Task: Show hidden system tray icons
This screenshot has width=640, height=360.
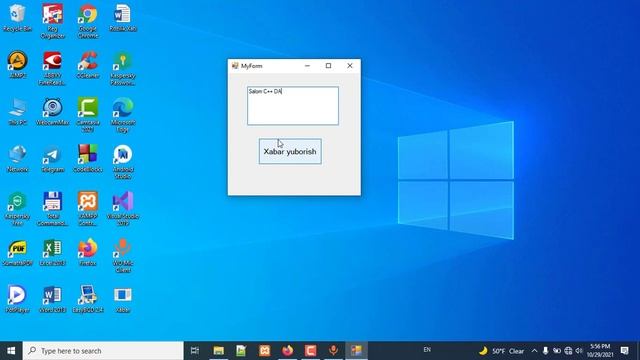Action: [x=534, y=351]
